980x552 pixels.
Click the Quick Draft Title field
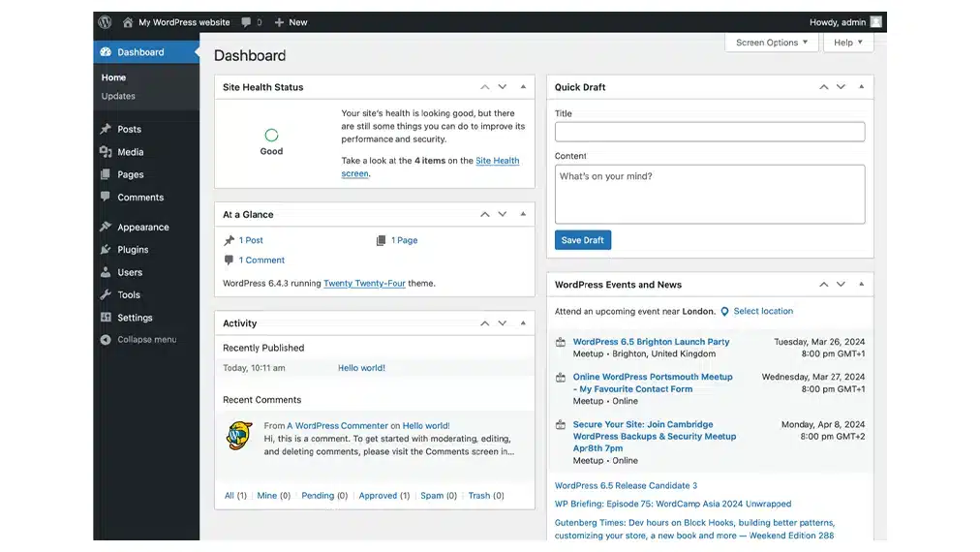(x=710, y=132)
